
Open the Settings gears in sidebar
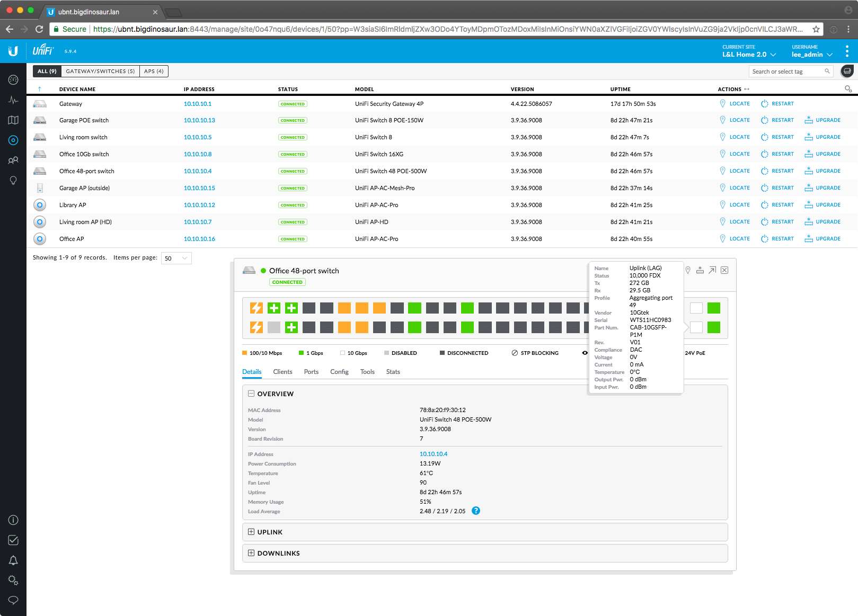coord(13,581)
